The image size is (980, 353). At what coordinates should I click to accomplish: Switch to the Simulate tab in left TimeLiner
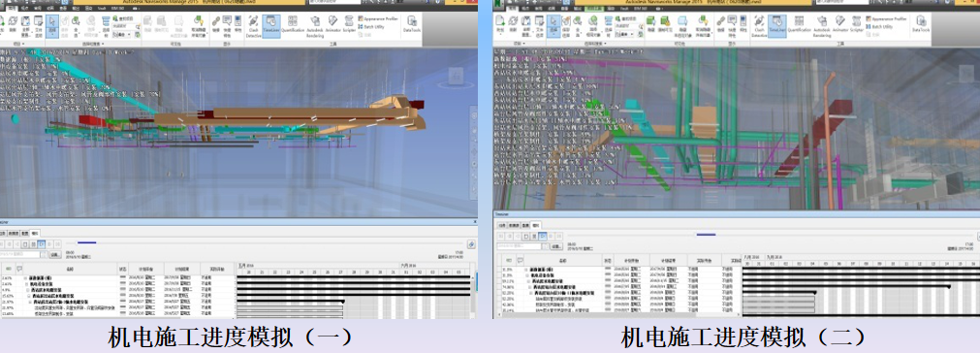pyautogui.click(x=35, y=233)
